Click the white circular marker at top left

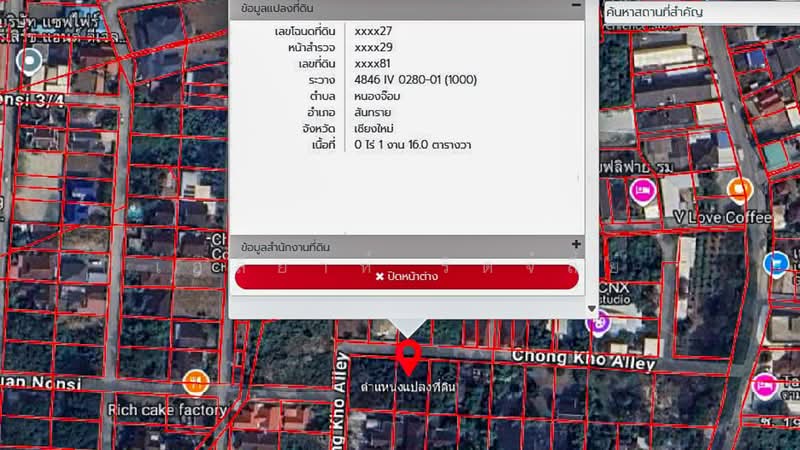30,63
